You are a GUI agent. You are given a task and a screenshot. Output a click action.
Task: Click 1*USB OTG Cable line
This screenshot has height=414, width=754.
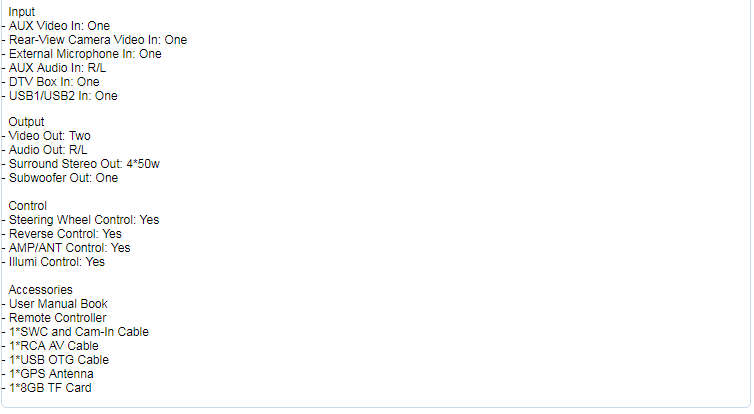pyautogui.click(x=55, y=360)
